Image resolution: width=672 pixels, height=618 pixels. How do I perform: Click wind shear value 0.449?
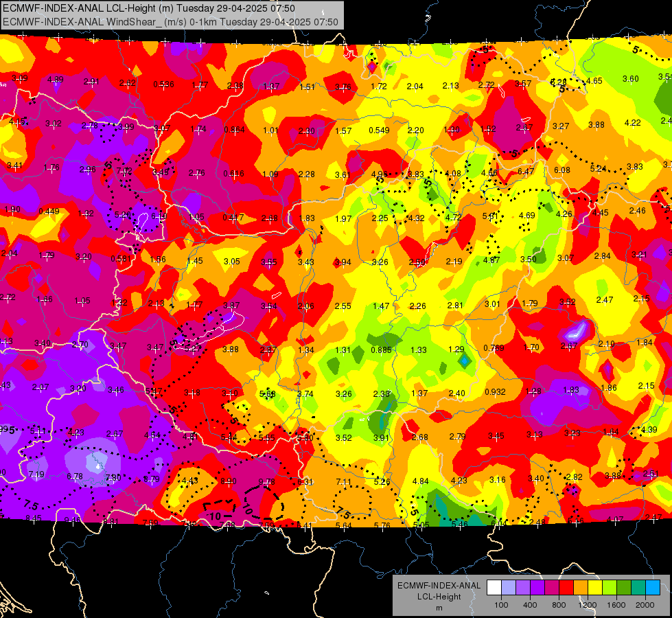point(49,211)
